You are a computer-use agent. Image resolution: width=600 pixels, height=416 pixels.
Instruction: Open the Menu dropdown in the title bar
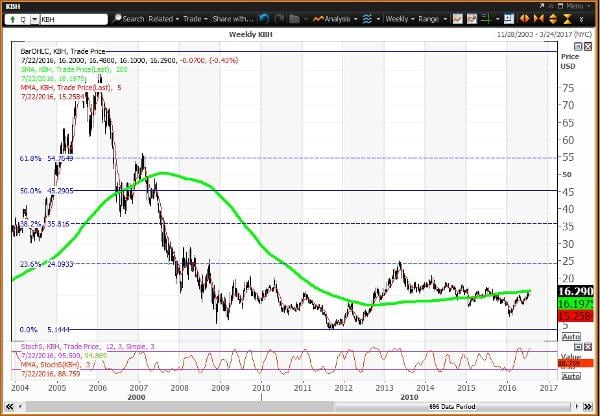pos(579,6)
